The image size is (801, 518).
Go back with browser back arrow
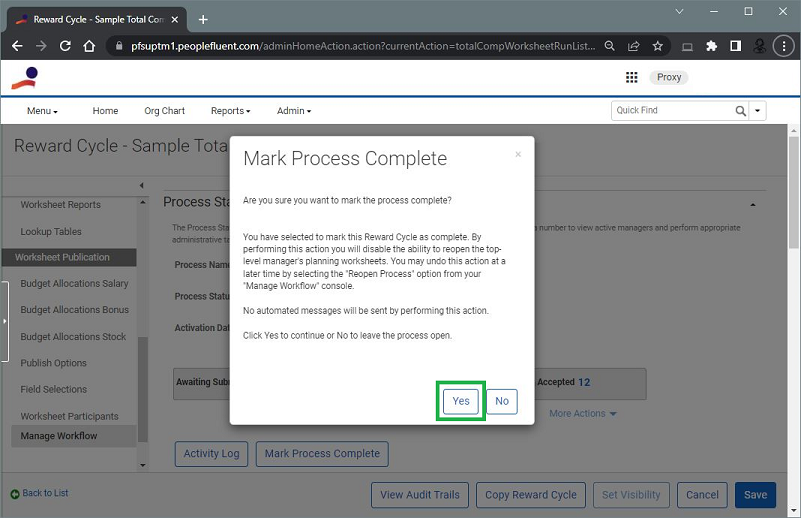pyautogui.click(x=17, y=46)
